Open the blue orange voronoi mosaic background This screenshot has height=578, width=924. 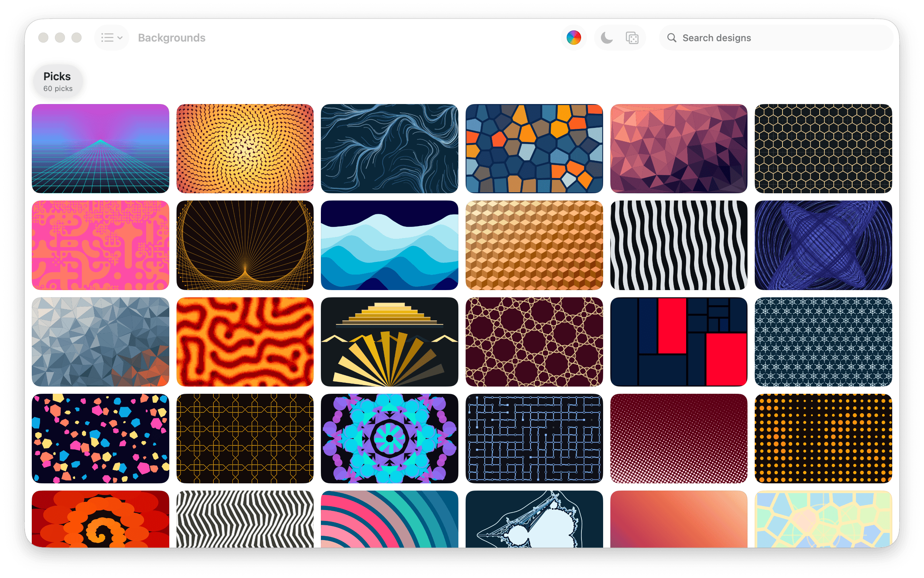click(x=534, y=148)
